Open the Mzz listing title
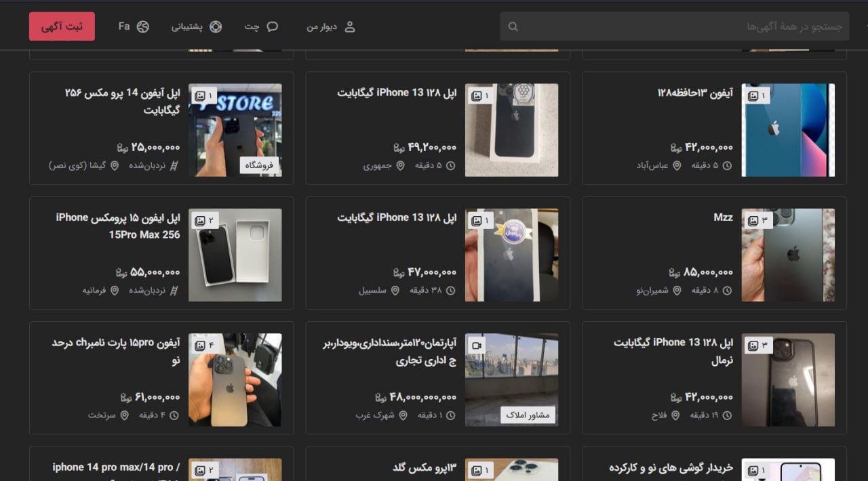868x481 pixels. point(723,217)
